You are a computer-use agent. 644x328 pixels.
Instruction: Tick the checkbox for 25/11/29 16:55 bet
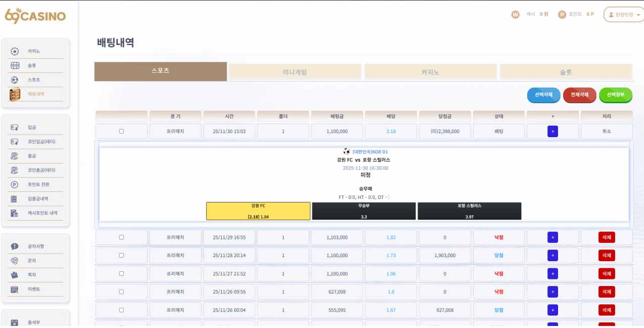121,237
